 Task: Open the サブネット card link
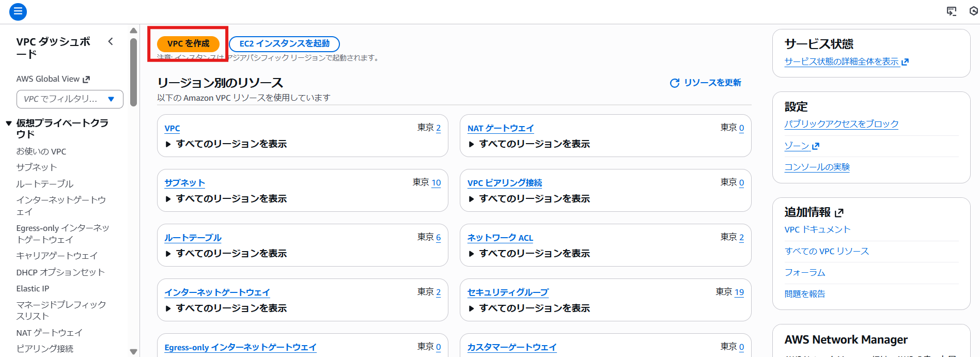click(x=184, y=183)
